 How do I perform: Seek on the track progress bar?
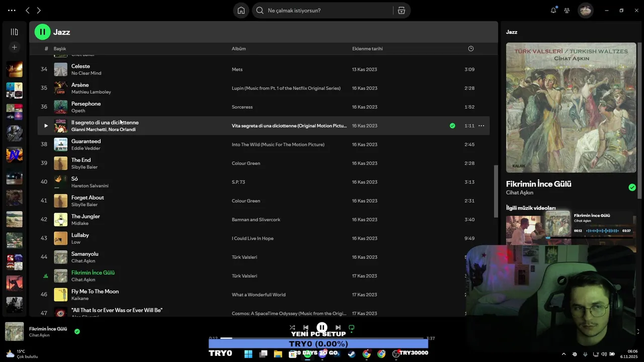click(322, 338)
